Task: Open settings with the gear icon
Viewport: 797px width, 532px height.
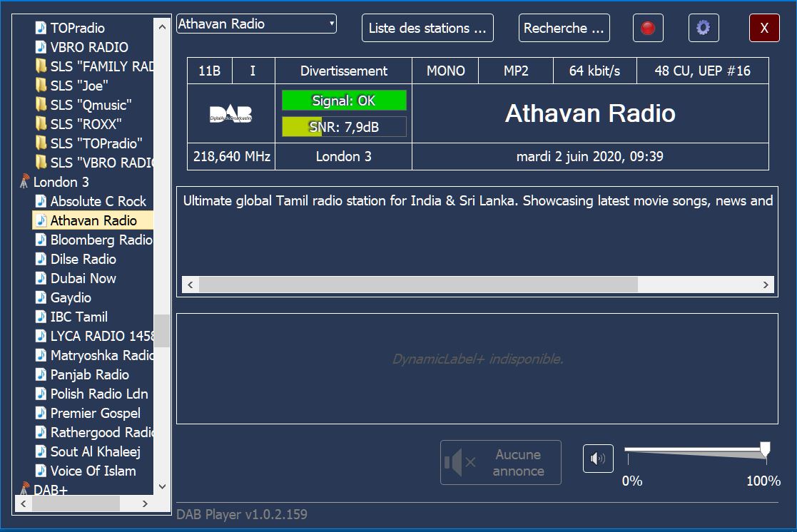Action: (703, 28)
